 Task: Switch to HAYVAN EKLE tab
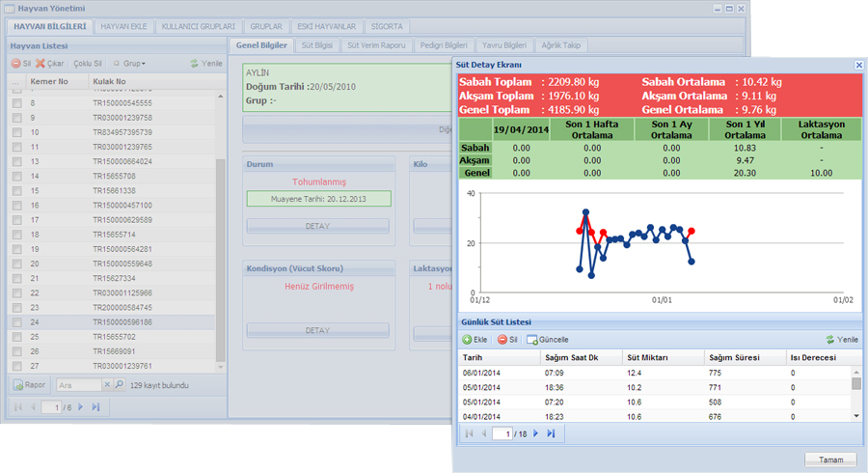124,27
